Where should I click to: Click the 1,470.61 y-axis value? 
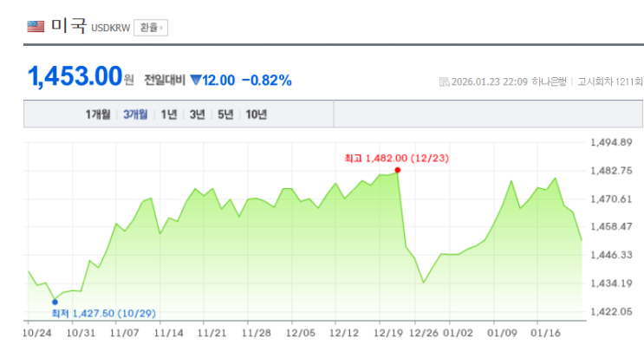pyautogui.click(x=611, y=199)
